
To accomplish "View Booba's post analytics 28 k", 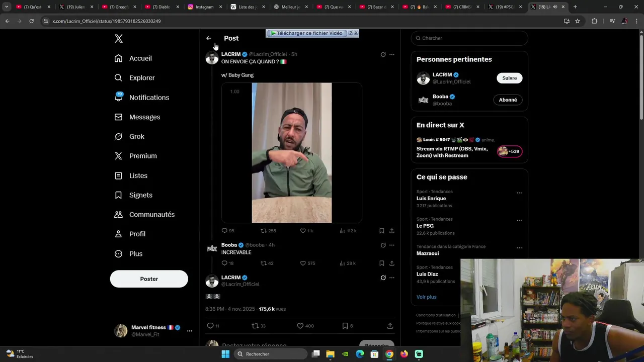I will [348, 263].
